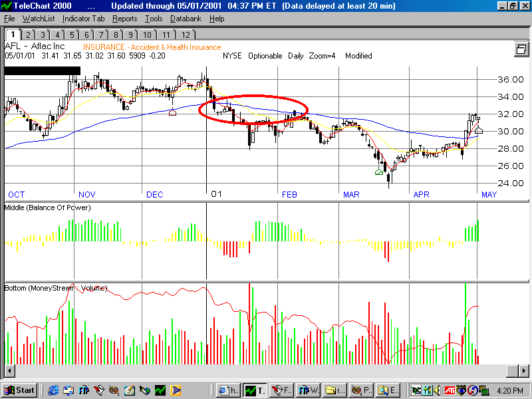Switch to the Explorer E.. taskbar button
532x399 pixels.
pos(388,390)
